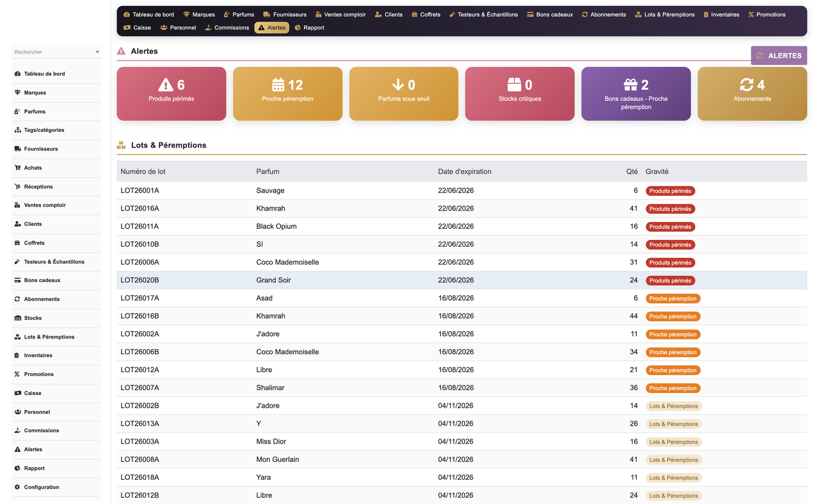
Task: Open the Rechercher dropdown arrow
Action: pyautogui.click(x=97, y=52)
